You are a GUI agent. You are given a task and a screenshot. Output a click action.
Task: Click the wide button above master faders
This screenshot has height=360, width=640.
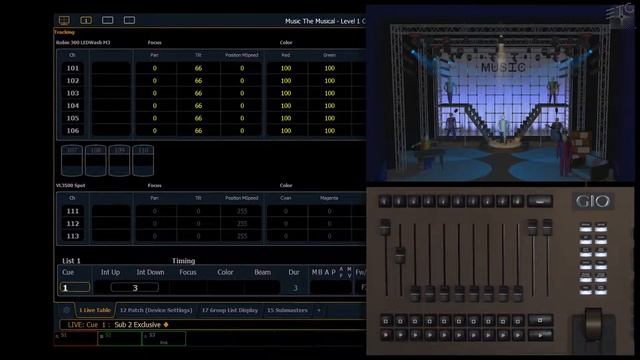(540, 201)
